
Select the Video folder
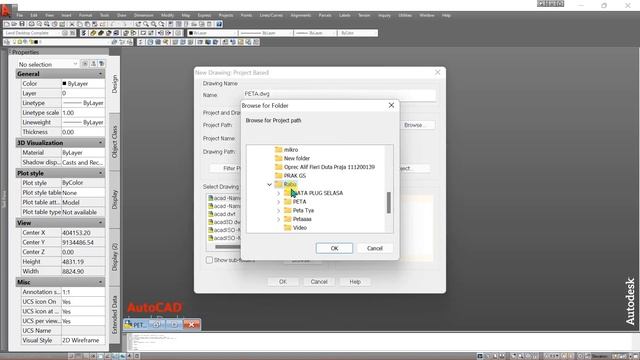coord(300,228)
